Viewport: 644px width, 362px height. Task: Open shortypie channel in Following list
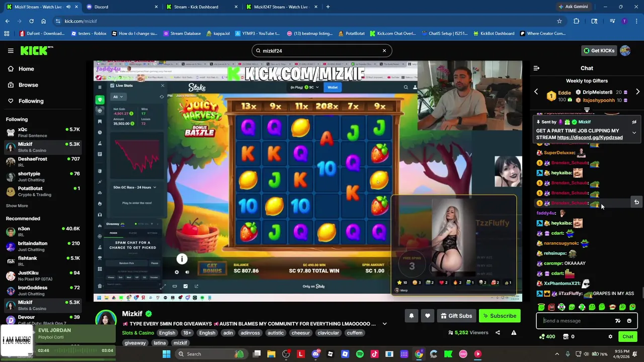click(43, 176)
